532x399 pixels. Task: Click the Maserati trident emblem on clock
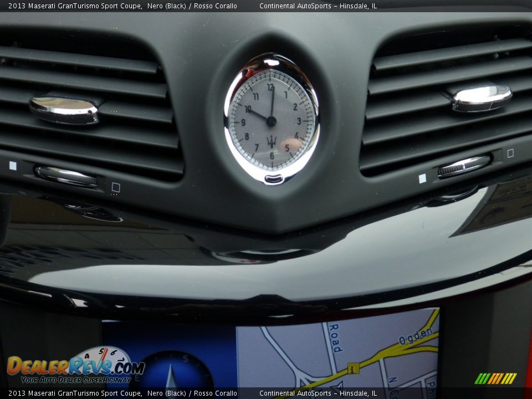[272, 141]
